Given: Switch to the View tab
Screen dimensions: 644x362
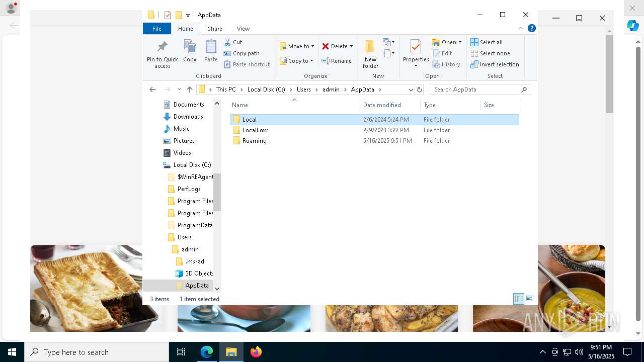Looking at the screenshot, I should click(x=243, y=29).
